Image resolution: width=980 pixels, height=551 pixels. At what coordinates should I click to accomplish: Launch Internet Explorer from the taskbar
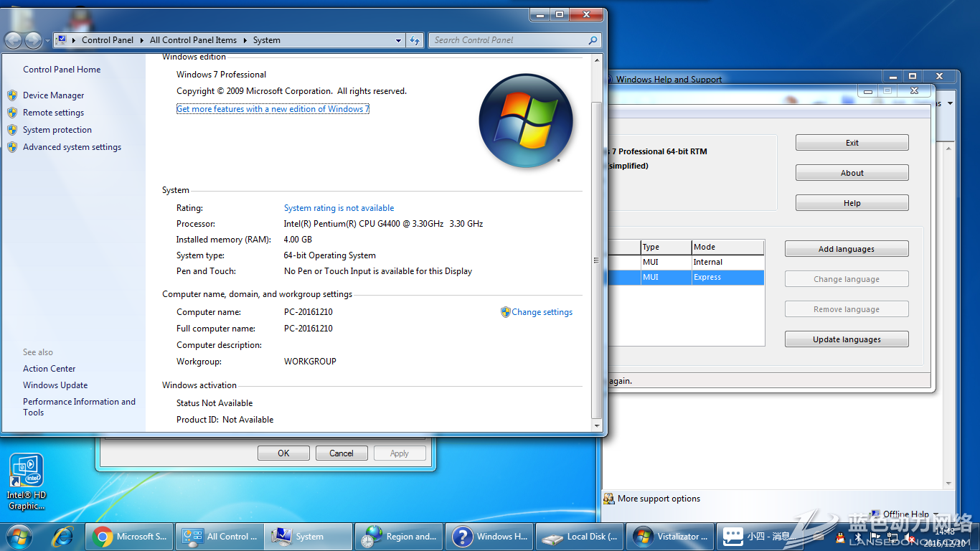pyautogui.click(x=63, y=537)
